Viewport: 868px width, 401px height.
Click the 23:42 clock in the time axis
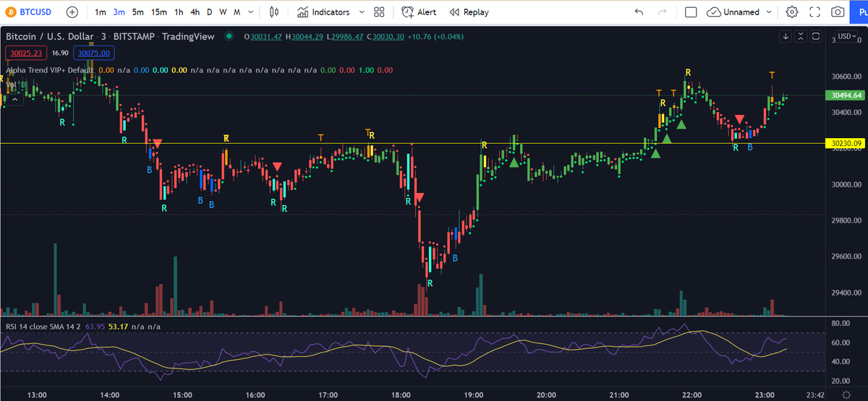816,395
